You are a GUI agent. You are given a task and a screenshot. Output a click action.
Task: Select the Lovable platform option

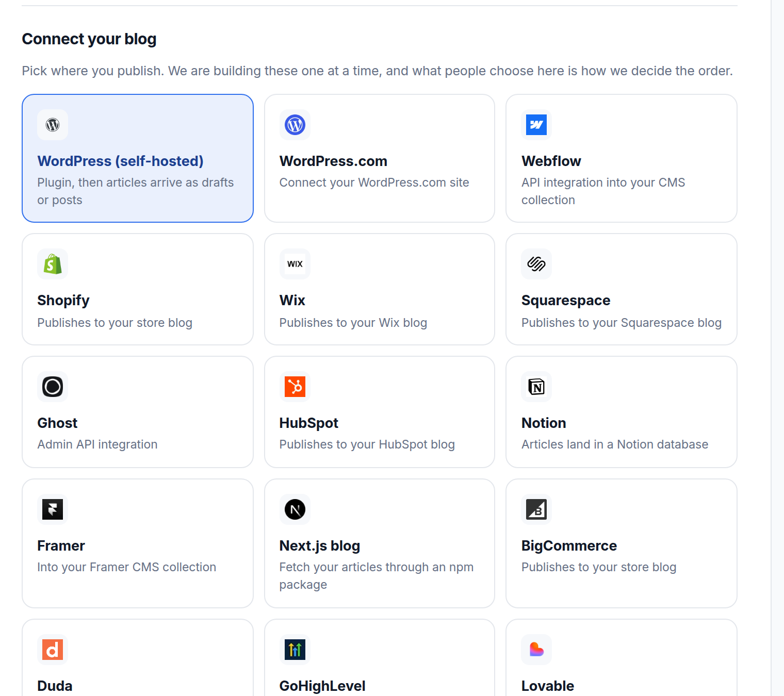622,658
